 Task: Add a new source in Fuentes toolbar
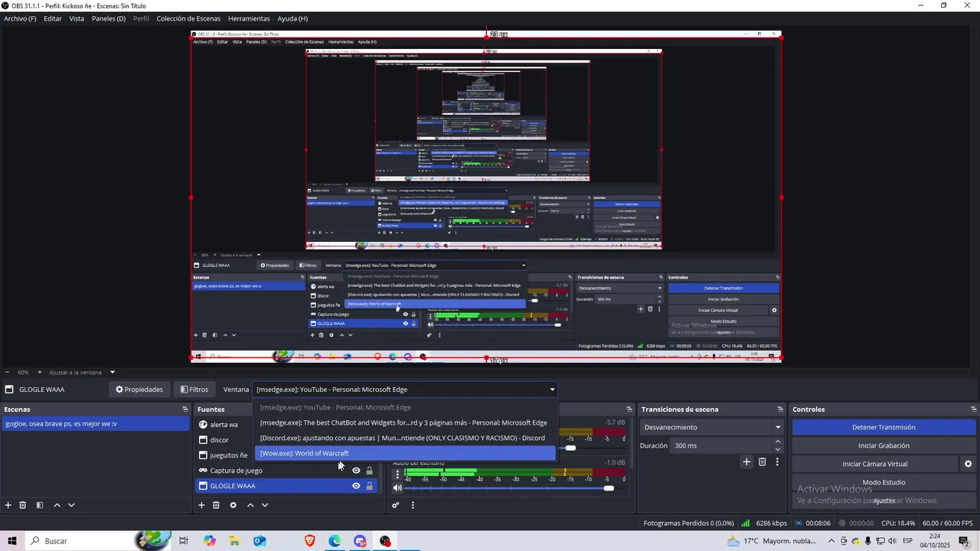201,505
